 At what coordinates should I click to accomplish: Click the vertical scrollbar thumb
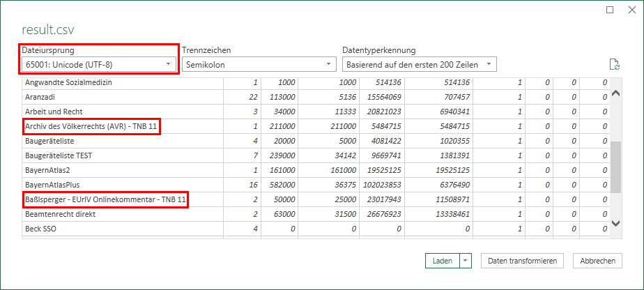coord(615,167)
